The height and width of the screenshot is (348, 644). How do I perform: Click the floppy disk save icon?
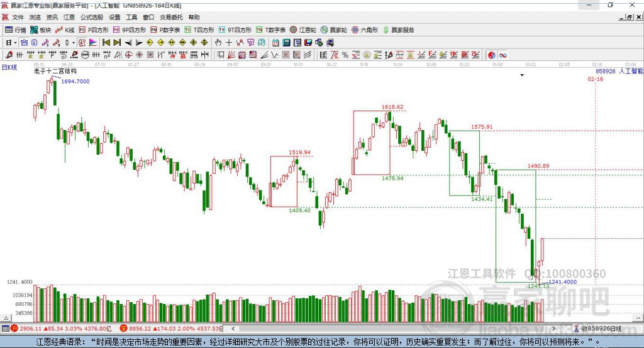[308, 43]
